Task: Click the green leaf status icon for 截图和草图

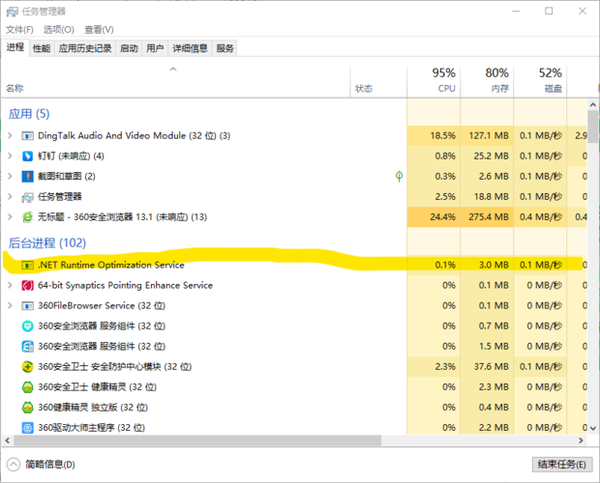Action: click(x=399, y=176)
